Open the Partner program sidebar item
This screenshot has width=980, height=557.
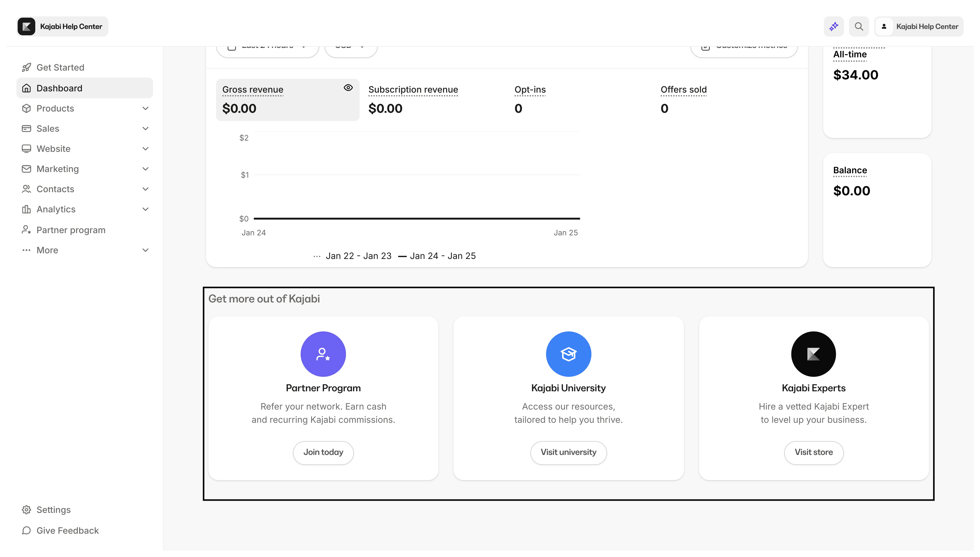[71, 230]
